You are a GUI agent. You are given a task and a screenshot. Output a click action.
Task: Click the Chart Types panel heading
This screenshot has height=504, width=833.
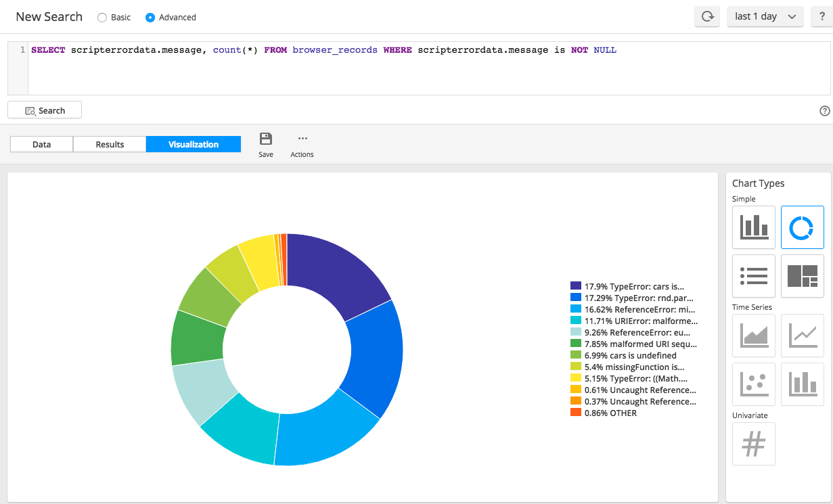click(x=759, y=183)
